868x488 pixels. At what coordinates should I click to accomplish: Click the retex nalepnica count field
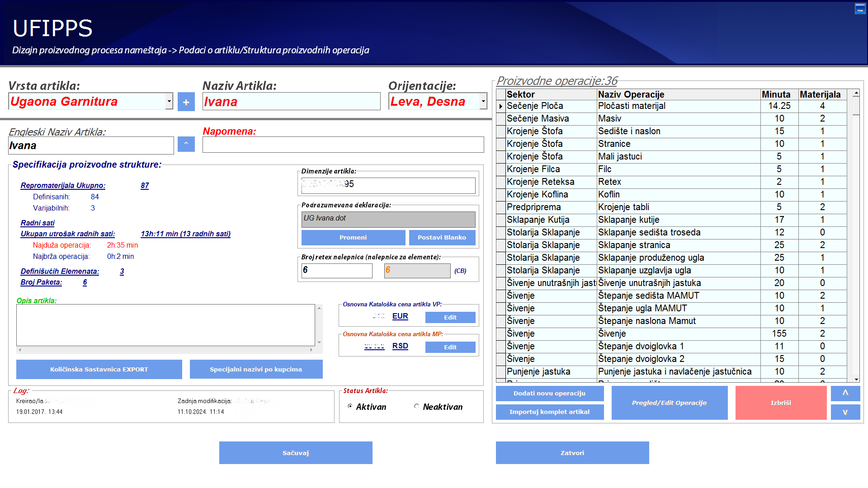point(337,271)
